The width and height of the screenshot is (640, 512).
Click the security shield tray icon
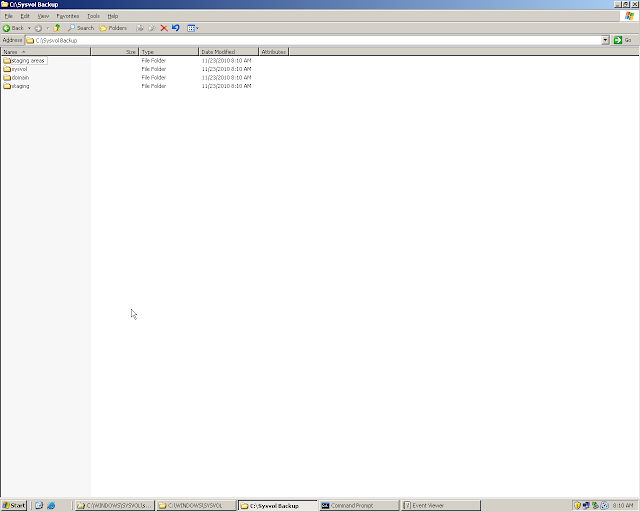577,505
